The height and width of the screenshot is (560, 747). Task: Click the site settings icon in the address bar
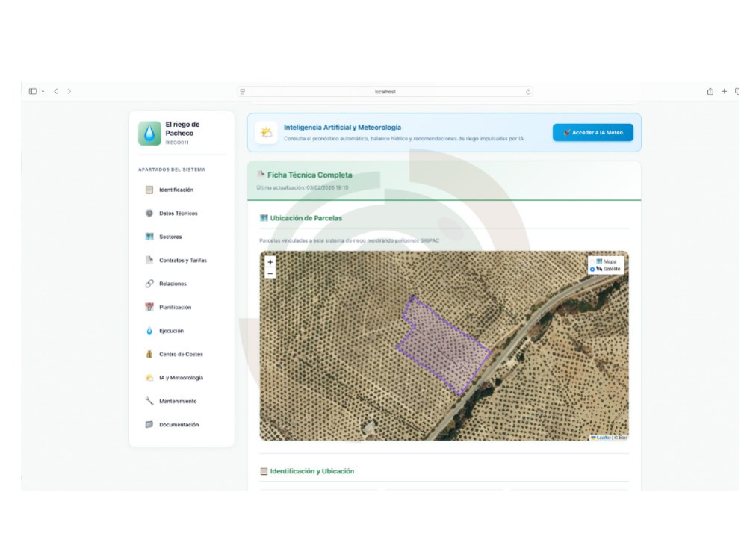tap(243, 91)
